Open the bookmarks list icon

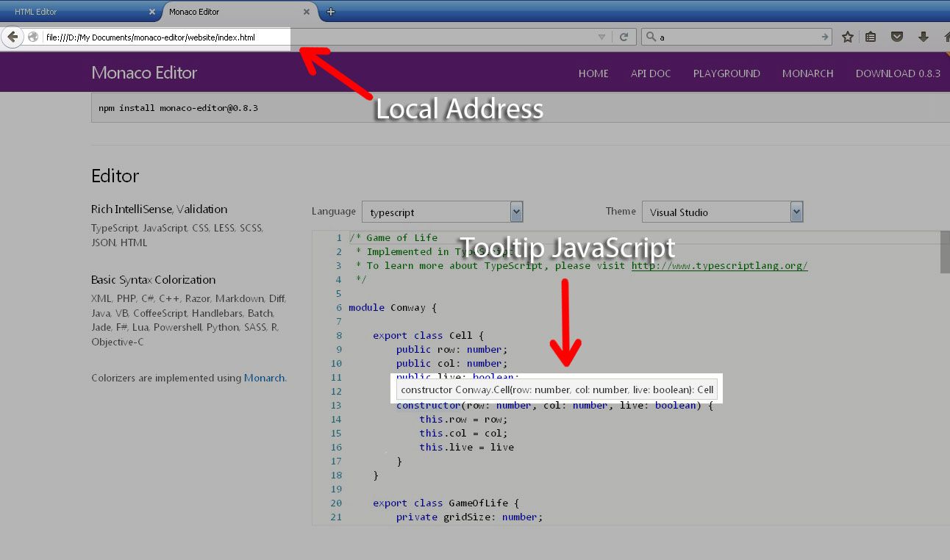coord(871,37)
